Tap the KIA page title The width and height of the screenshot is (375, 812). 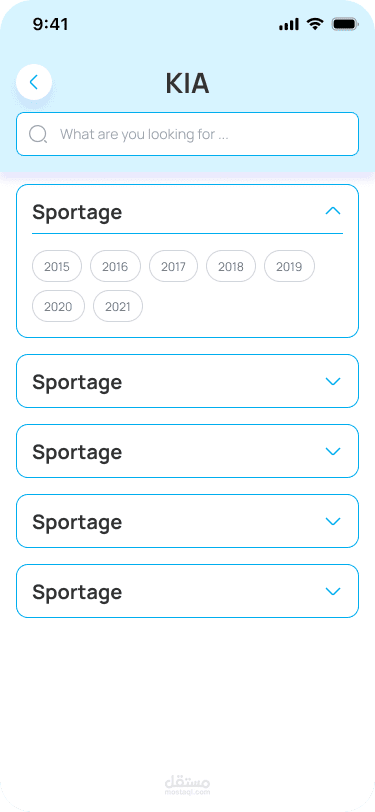click(188, 83)
